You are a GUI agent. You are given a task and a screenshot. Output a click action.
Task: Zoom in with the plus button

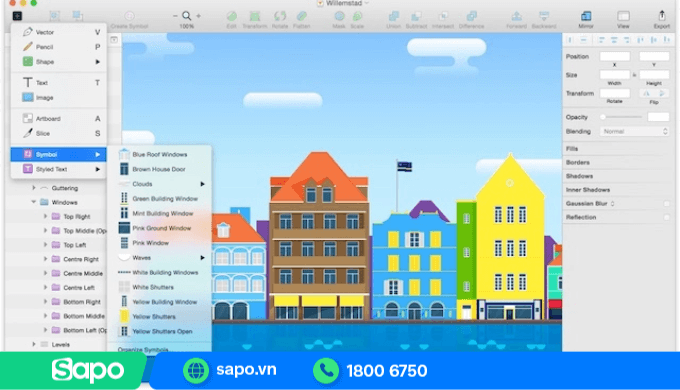pyautogui.click(x=199, y=16)
